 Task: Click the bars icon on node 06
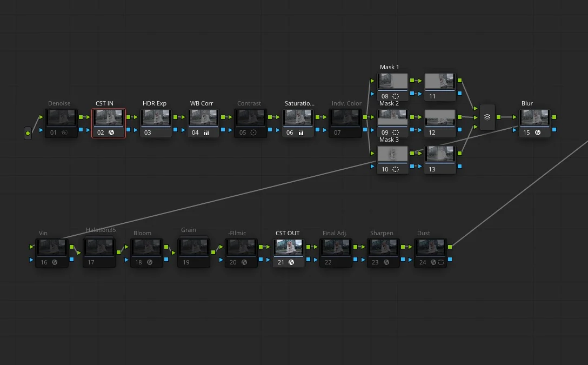300,132
